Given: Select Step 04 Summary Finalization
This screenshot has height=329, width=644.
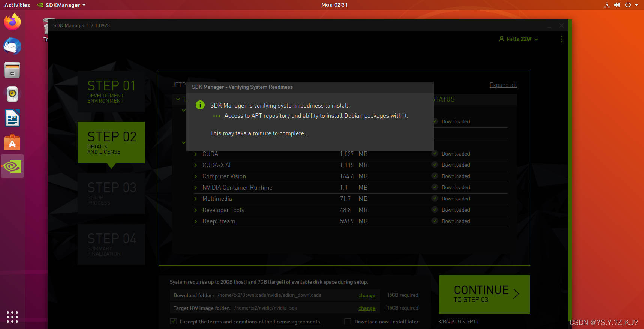Looking at the screenshot, I should [111, 244].
